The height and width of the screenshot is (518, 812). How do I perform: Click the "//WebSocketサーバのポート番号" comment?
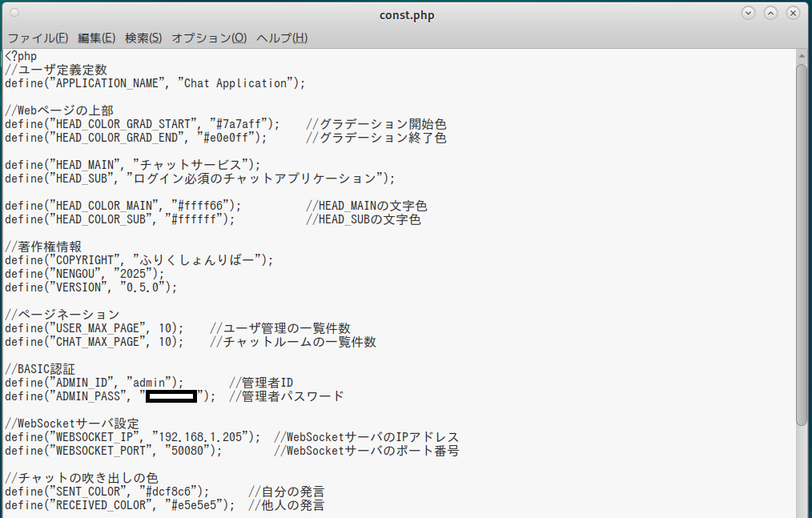pos(367,451)
